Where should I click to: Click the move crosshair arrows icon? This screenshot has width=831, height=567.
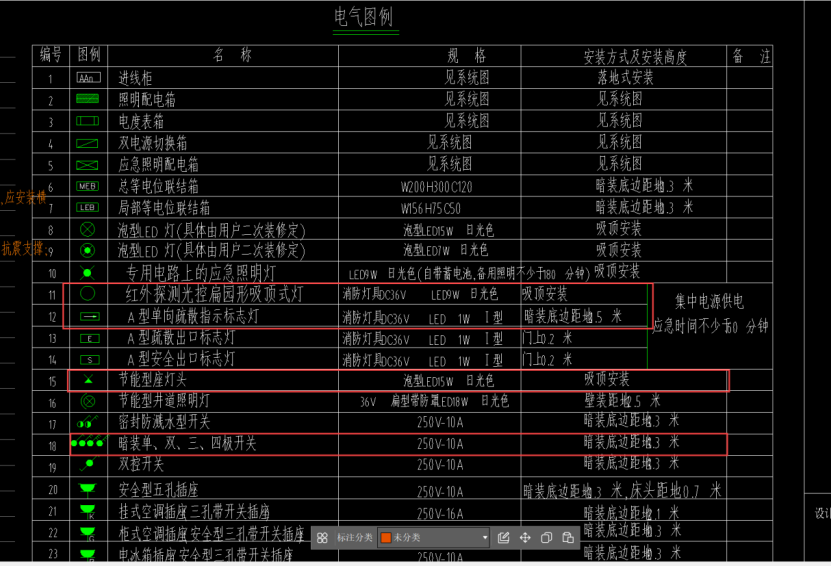coord(525,538)
